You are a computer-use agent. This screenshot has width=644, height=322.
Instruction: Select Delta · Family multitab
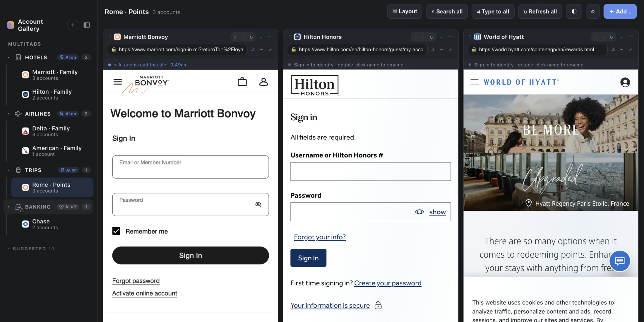[52, 131]
